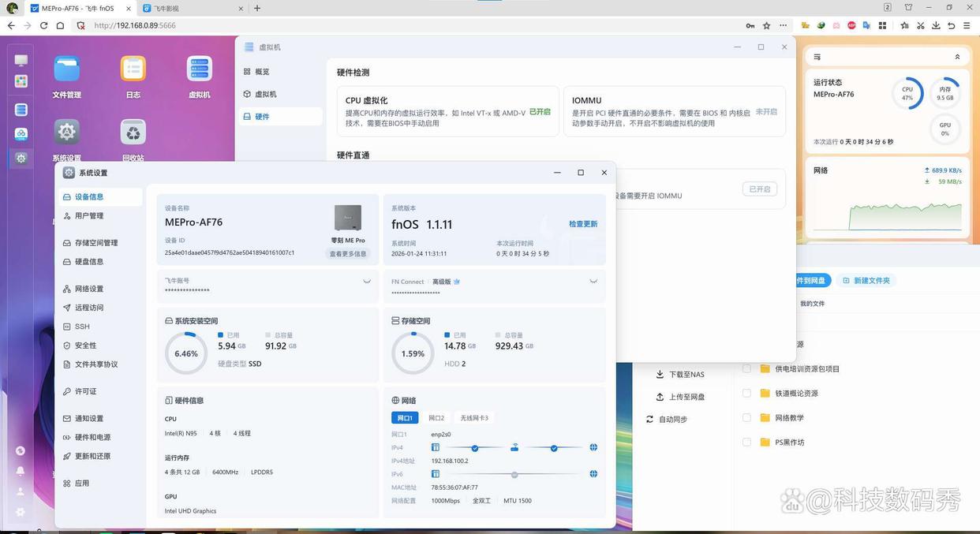Open the SSH settings page
980x534 pixels.
pos(101,327)
